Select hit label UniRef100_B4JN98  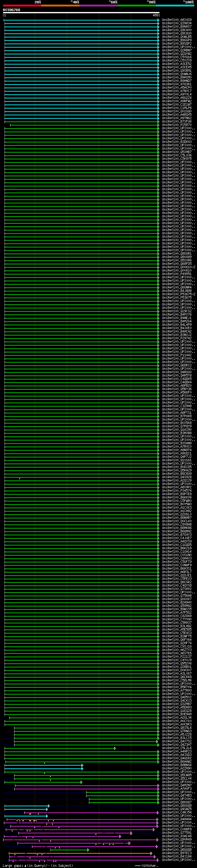coord(177,291)
